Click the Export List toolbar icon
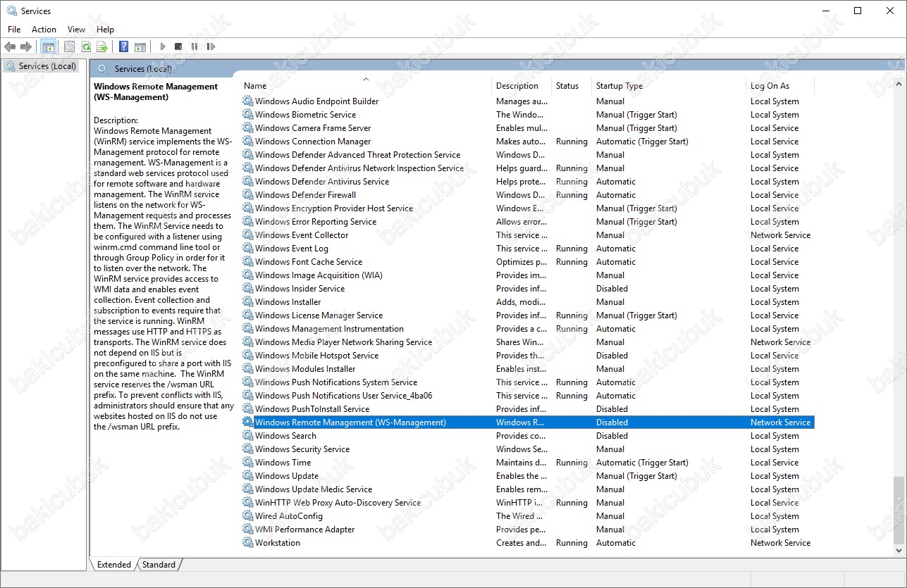Screen dimensions: 907x588 pyautogui.click(x=102, y=46)
